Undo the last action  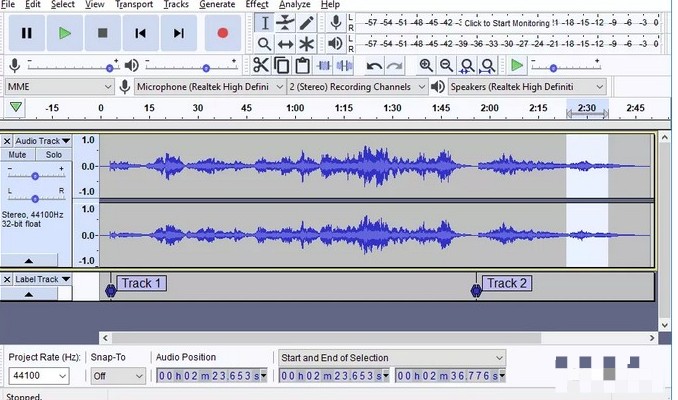374,66
